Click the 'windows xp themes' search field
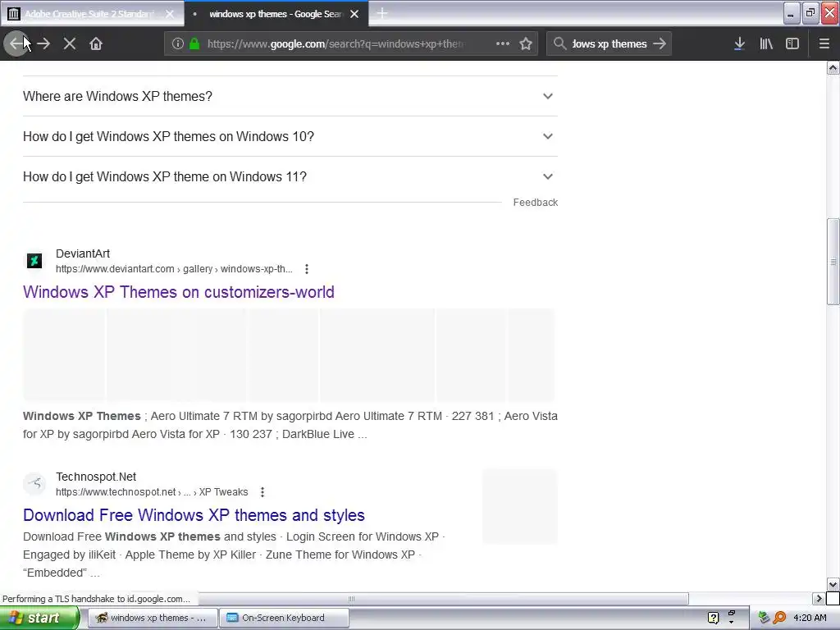 609,44
